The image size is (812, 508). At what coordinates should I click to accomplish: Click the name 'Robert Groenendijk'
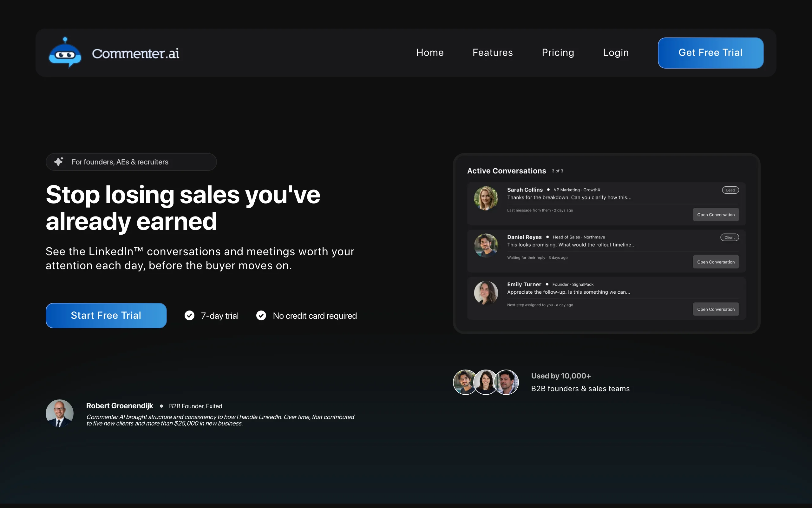pos(120,406)
